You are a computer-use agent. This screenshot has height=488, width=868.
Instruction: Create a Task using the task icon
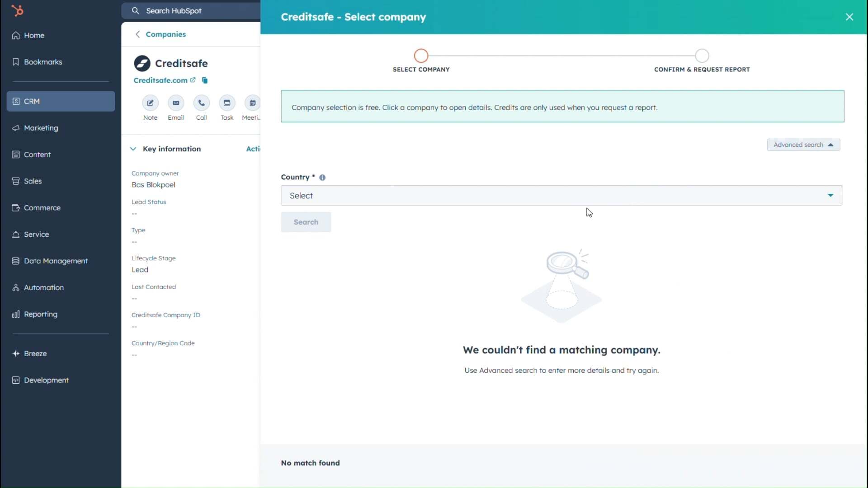(227, 103)
